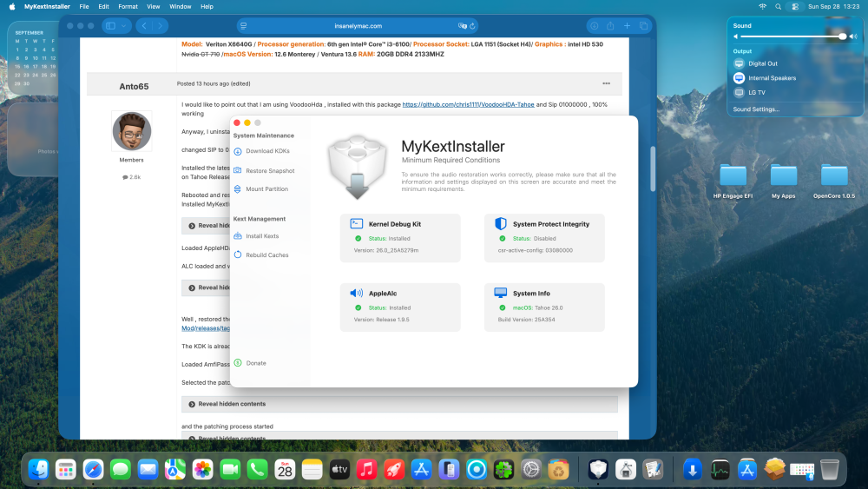Open Photos from the Dock

202,470
